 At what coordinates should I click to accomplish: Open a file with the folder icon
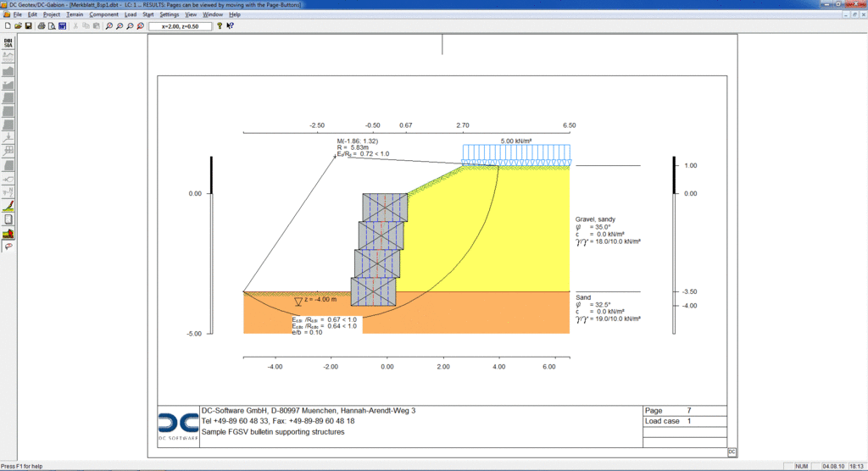(19, 26)
